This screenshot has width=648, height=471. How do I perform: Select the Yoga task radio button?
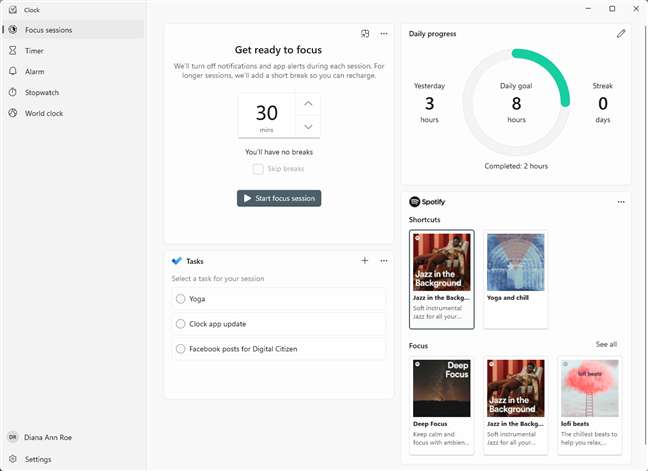coord(180,298)
